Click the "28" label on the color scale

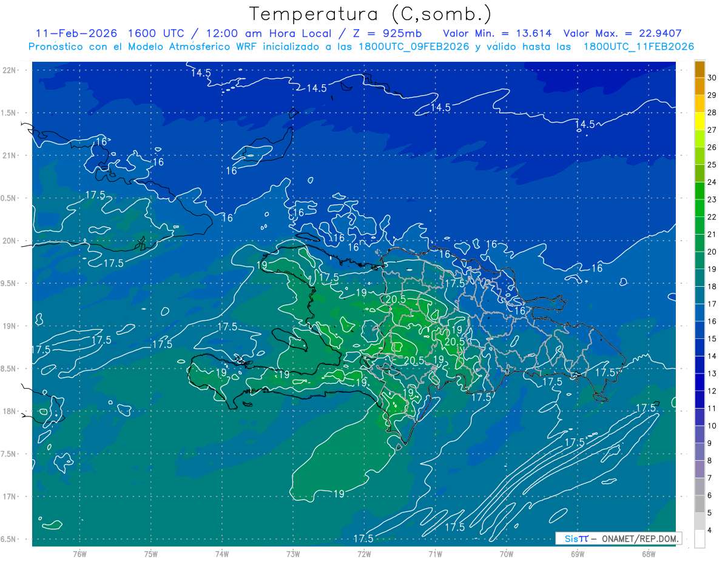coord(712,113)
